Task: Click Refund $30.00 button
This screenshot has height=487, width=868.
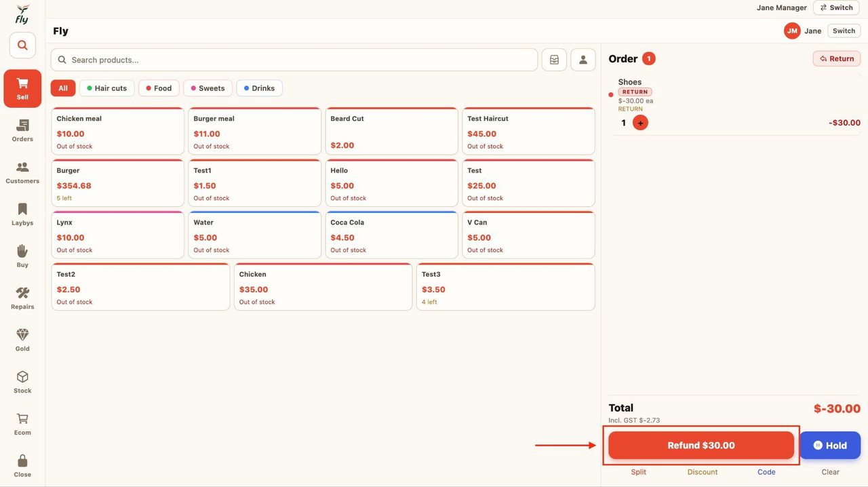Action: pos(701,446)
